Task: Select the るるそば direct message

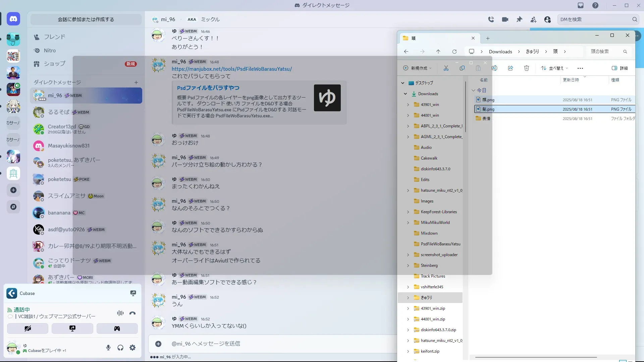Action: (59, 112)
